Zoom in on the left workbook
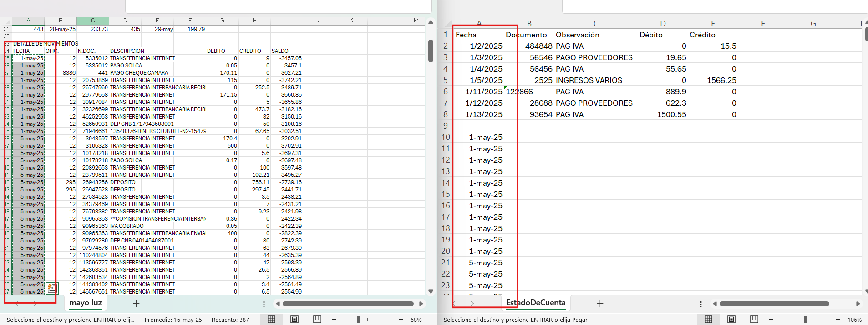The width and height of the screenshot is (868, 325). (x=401, y=320)
